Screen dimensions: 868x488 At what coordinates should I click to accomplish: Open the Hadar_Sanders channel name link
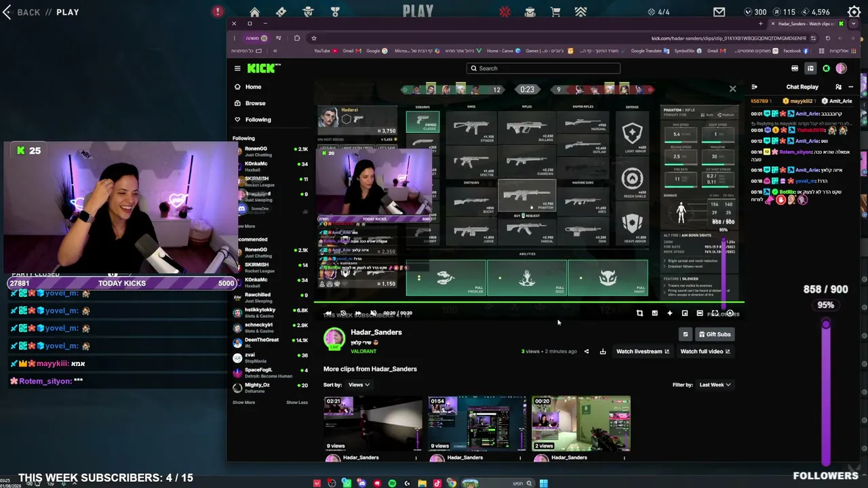(376, 332)
